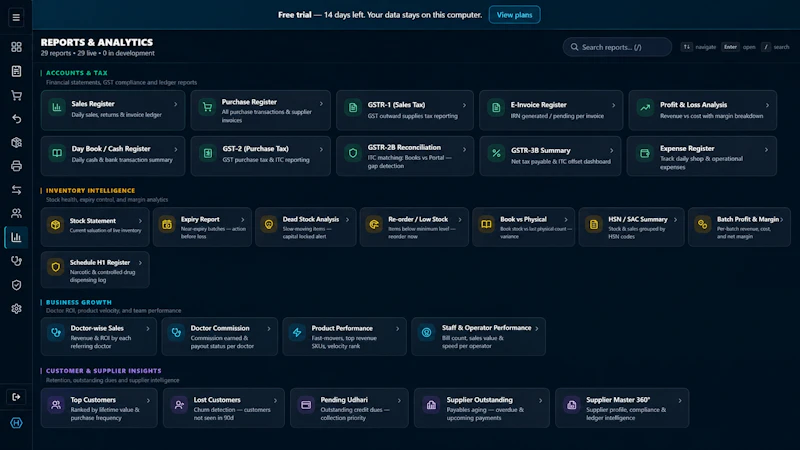Open the HSN / SAC Summary report
This screenshot has height=450, width=800.
[631, 227]
